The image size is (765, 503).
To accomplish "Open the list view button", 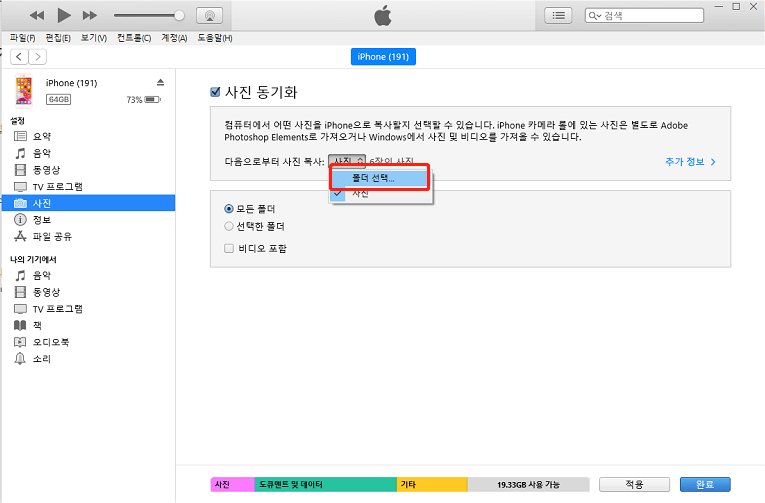I will click(x=558, y=16).
